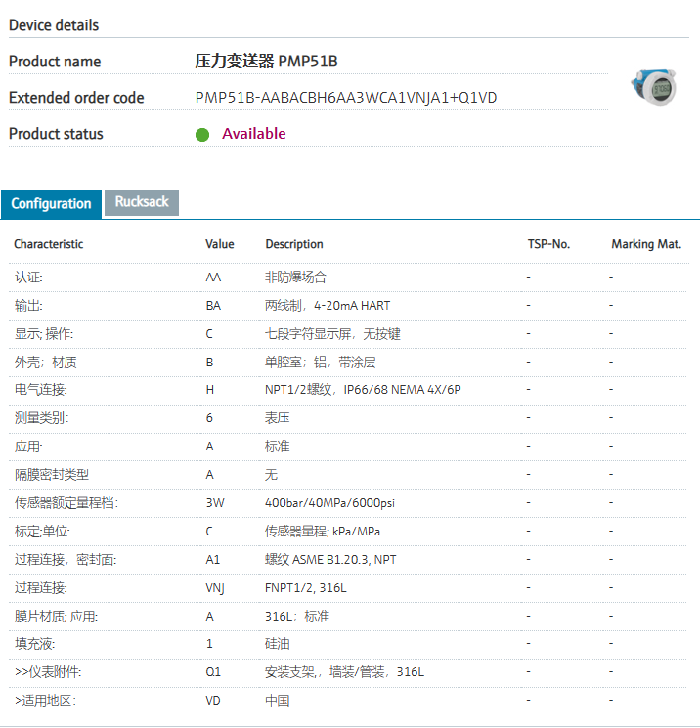
Task: Click the pressure transmitter product image
Action: coord(653,88)
